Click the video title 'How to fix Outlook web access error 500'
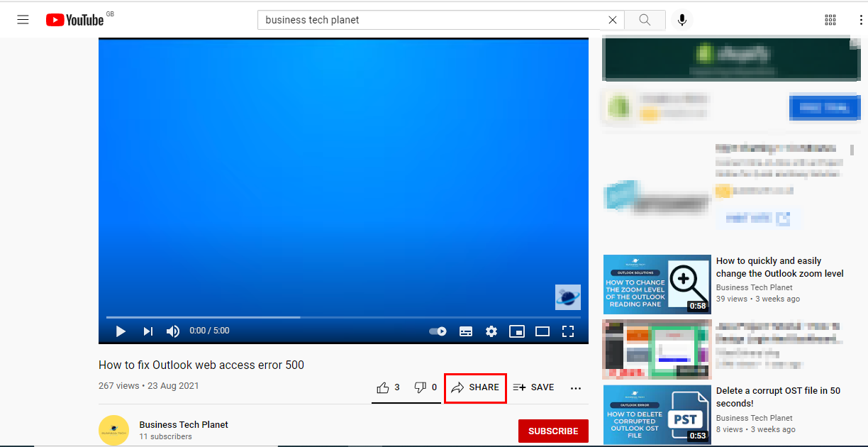The image size is (868, 447). click(x=201, y=365)
